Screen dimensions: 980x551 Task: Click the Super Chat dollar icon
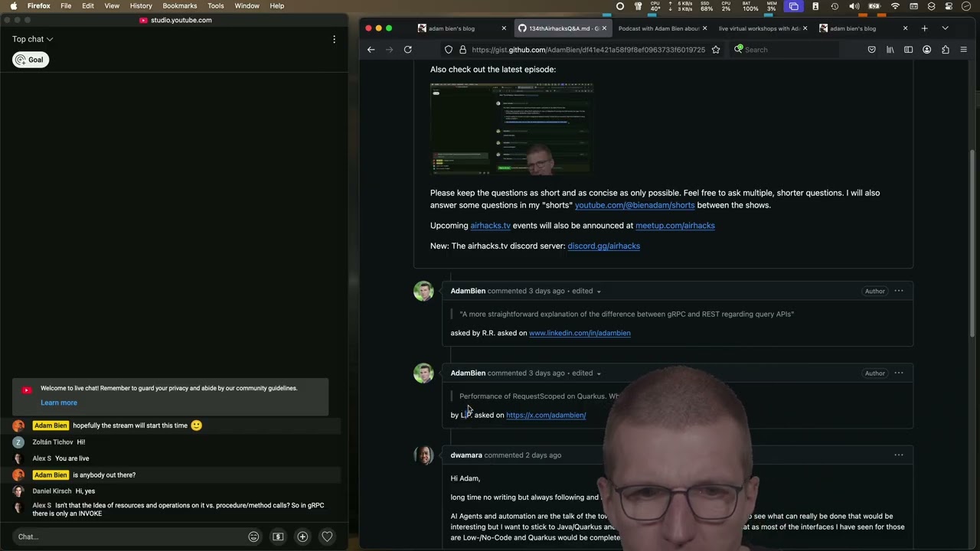click(278, 536)
